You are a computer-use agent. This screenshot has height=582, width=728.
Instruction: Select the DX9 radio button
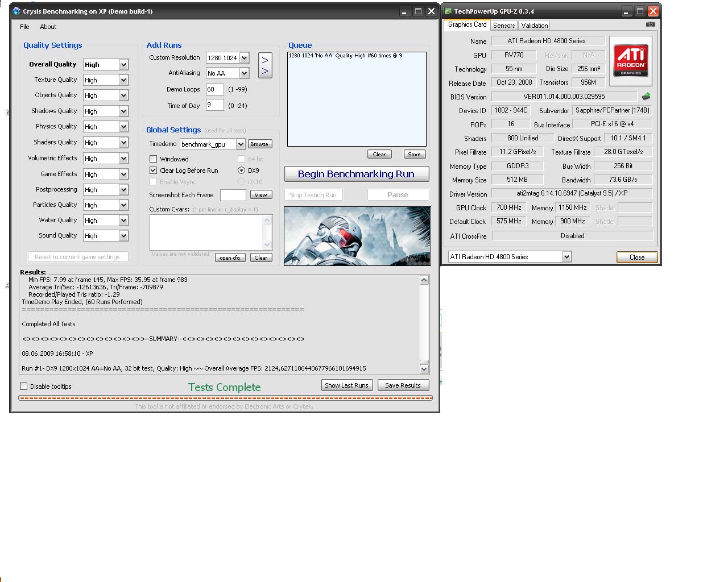pyautogui.click(x=241, y=171)
